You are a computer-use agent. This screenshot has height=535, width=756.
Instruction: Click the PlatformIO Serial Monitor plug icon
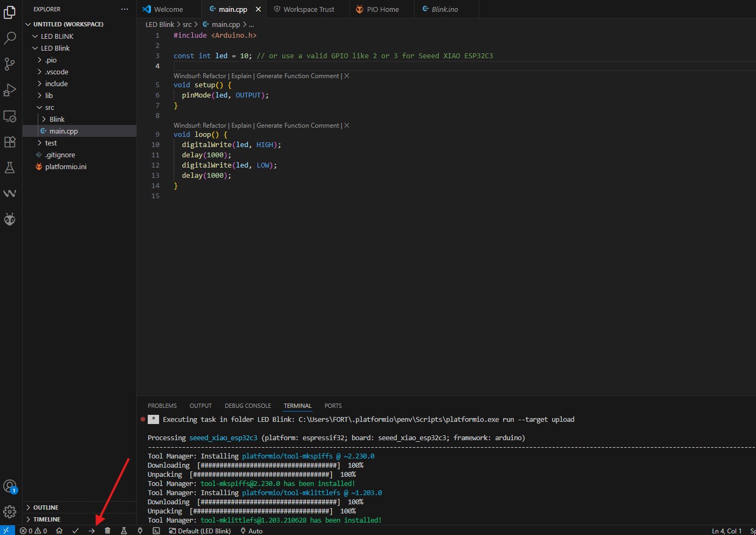click(x=140, y=531)
